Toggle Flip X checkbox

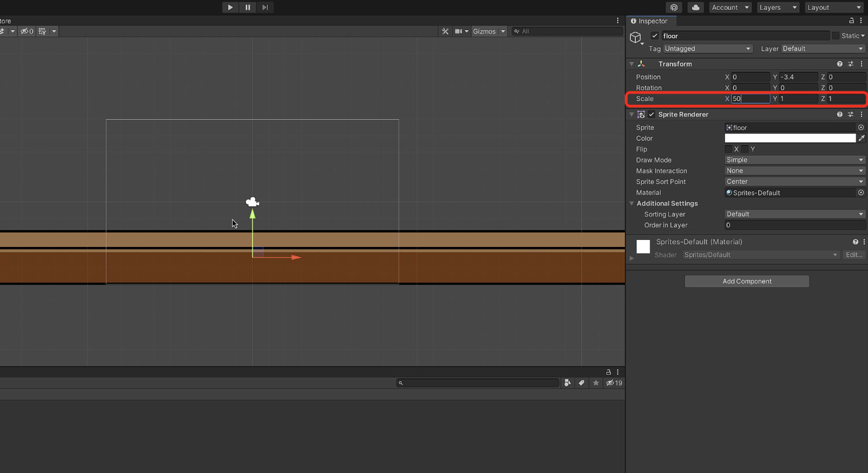click(729, 149)
